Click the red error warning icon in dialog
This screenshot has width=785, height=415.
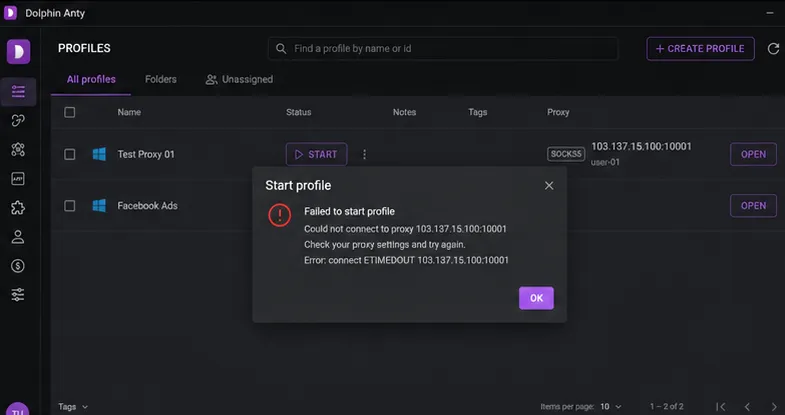[x=279, y=215]
